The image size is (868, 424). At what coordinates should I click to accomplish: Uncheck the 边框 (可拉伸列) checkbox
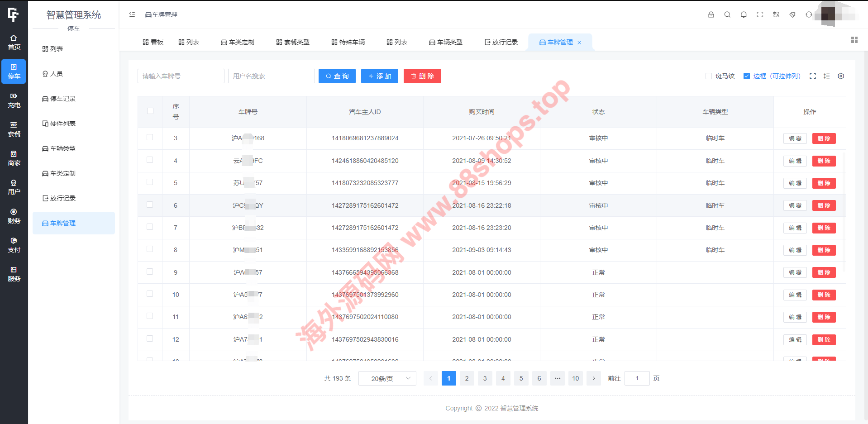[x=747, y=76]
